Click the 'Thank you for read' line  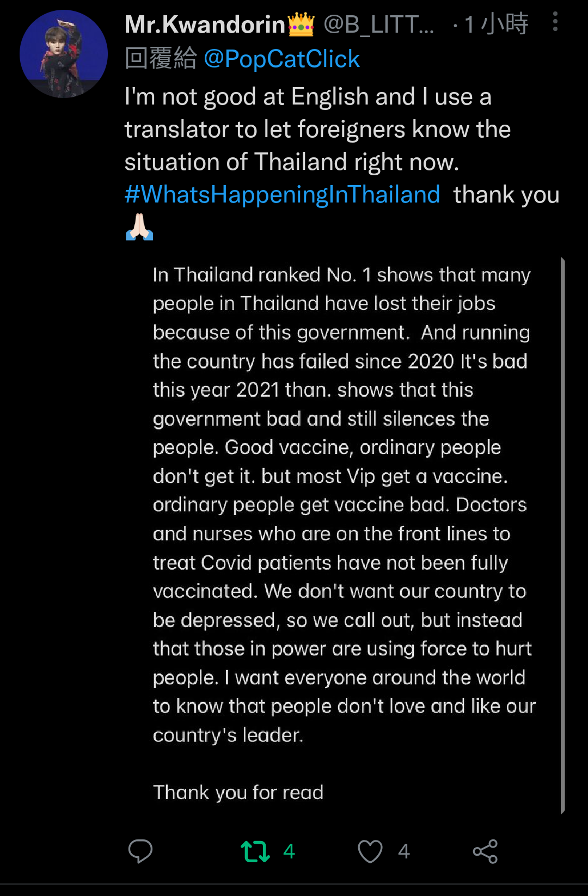coord(238,792)
